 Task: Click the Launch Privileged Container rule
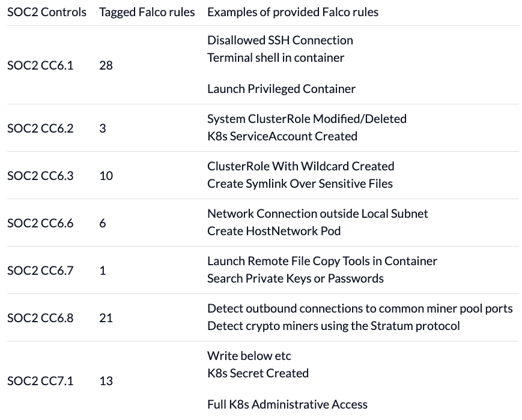pyautogui.click(x=281, y=89)
